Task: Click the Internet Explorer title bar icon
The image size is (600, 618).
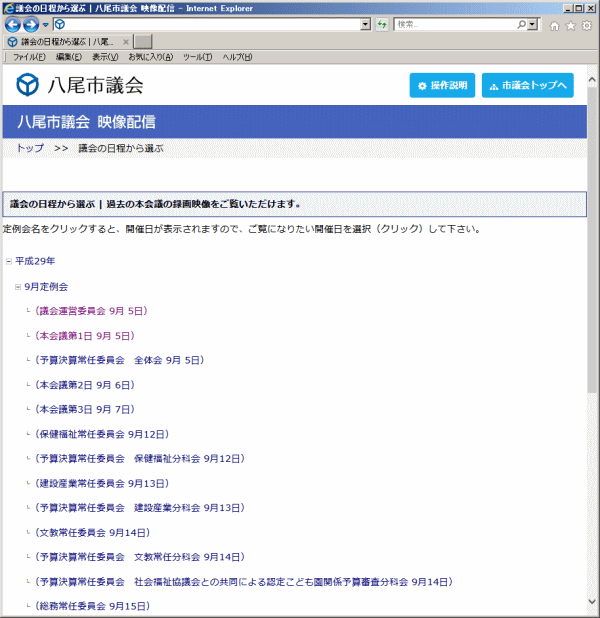Action: [x=8, y=8]
